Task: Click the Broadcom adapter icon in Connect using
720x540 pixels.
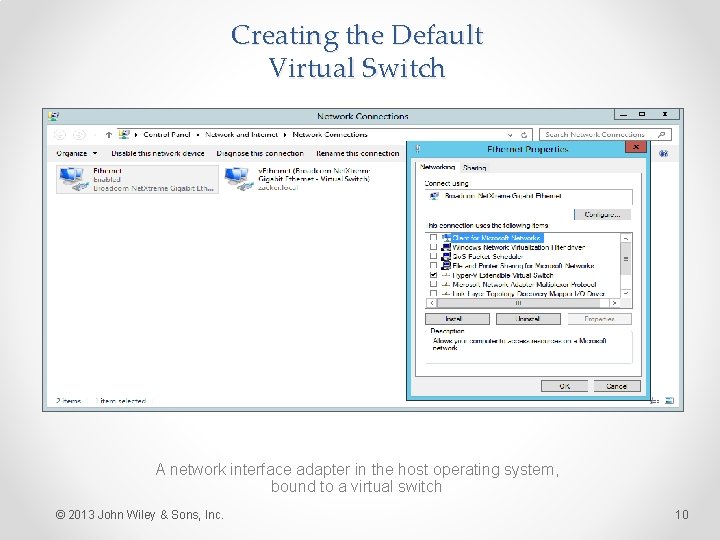Action: tap(434, 196)
